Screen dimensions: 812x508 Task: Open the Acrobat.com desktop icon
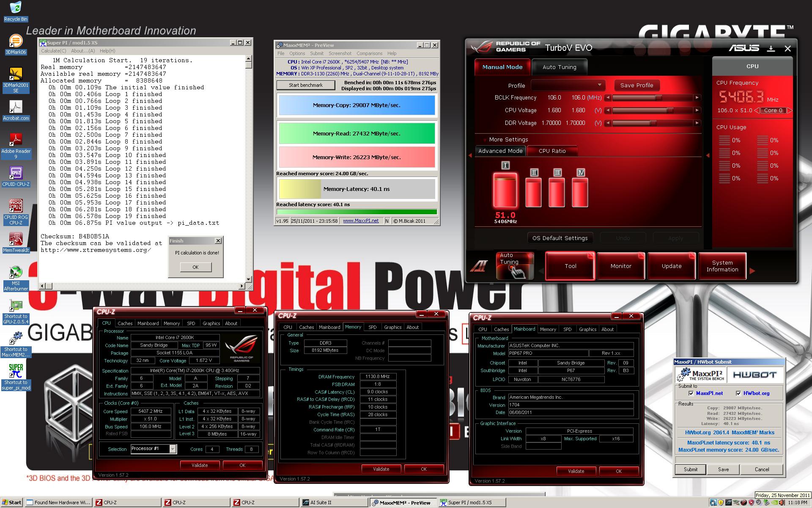coord(16,110)
